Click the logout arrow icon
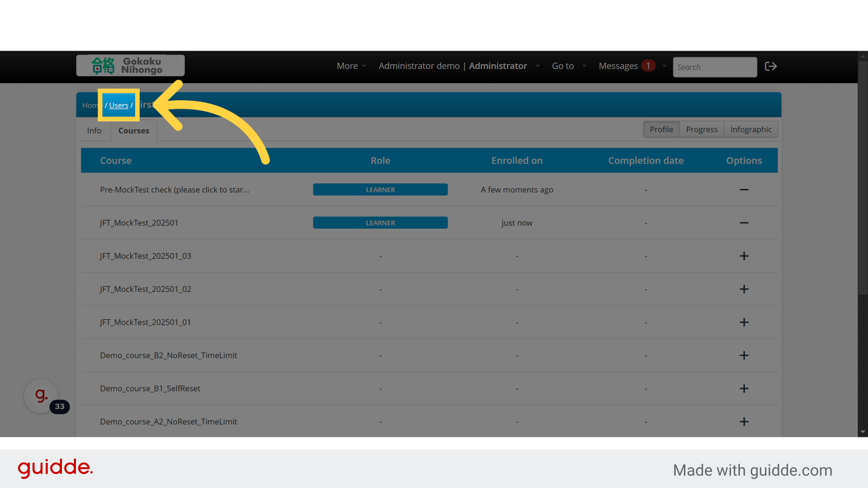Image resolution: width=868 pixels, height=488 pixels. pos(770,66)
